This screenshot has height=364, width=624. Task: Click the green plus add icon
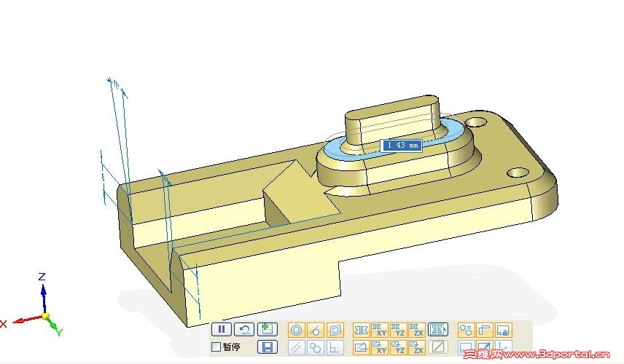268,330
